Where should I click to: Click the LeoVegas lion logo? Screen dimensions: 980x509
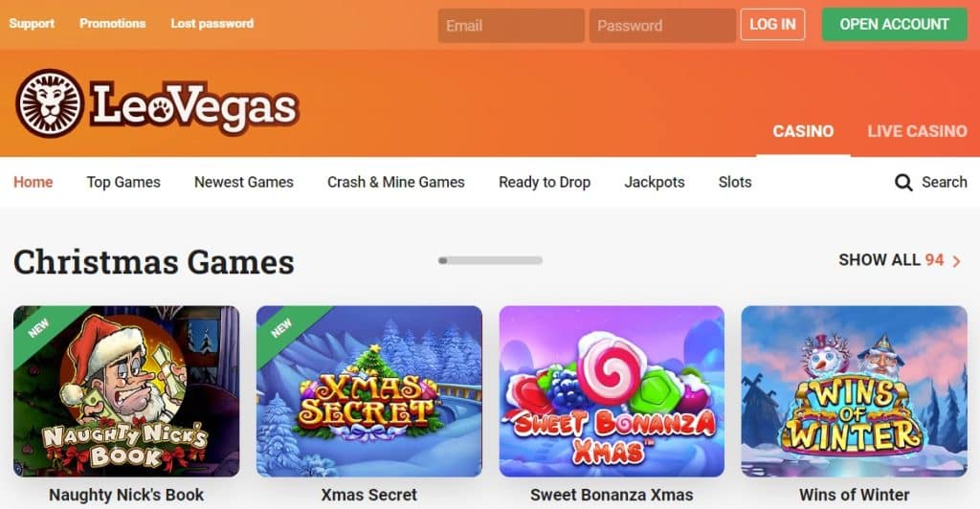point(50,103)
